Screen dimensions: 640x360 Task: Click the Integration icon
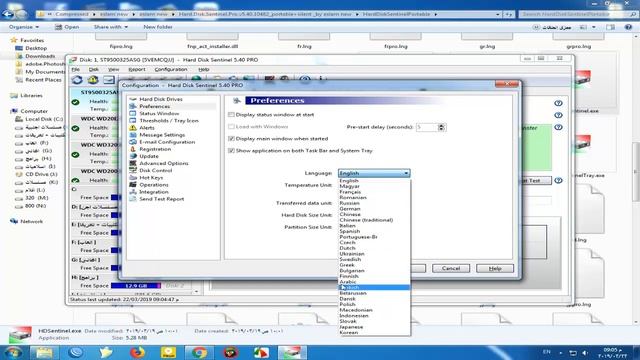pos(133,192)
